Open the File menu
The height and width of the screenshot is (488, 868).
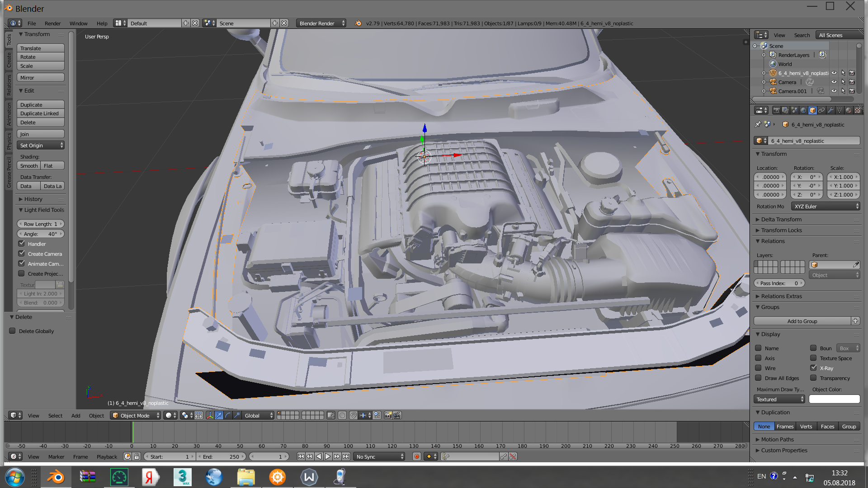pyautogui.click(x=32, y=23)
